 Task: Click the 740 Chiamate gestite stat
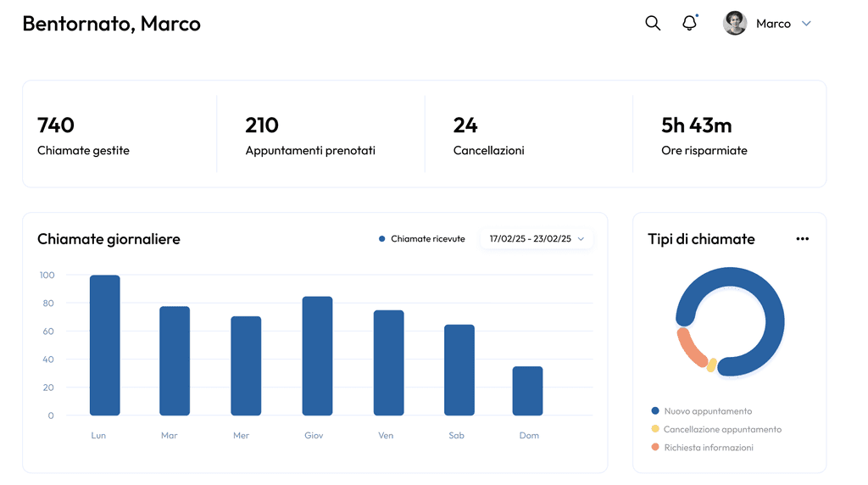[x=83, y=136]
